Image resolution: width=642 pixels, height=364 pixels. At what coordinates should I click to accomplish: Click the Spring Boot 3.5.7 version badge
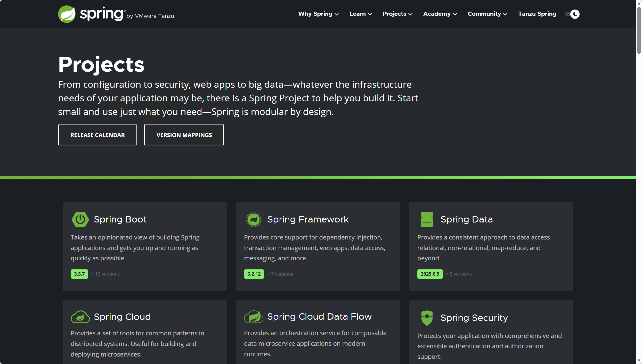click(x=79, y=274)
